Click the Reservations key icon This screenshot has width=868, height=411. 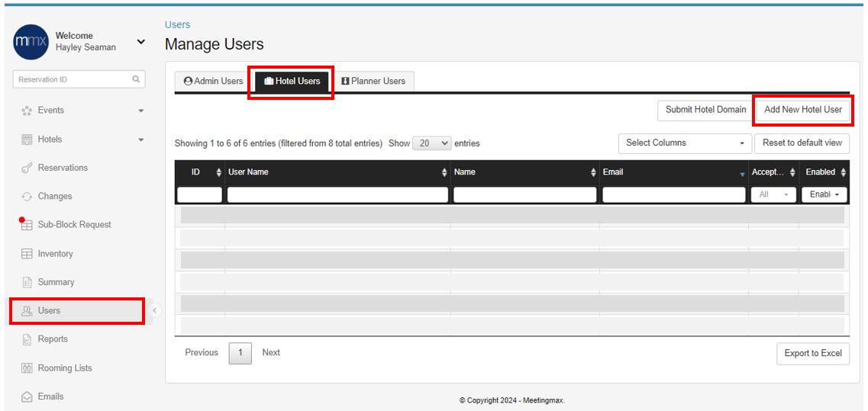coord(27,169)
